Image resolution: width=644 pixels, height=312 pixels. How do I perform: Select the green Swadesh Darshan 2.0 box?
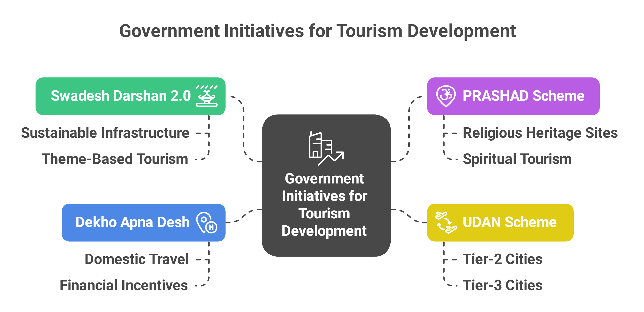pos(131,96)
